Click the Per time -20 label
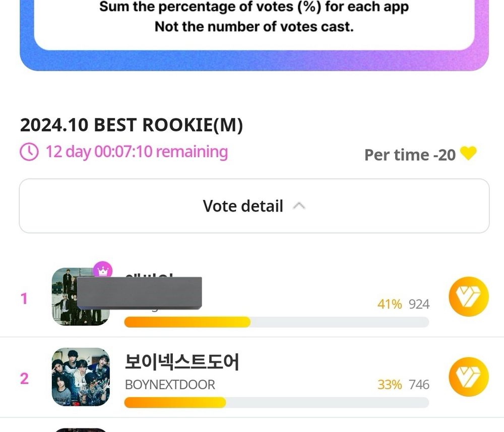 [x=410, y=155]
